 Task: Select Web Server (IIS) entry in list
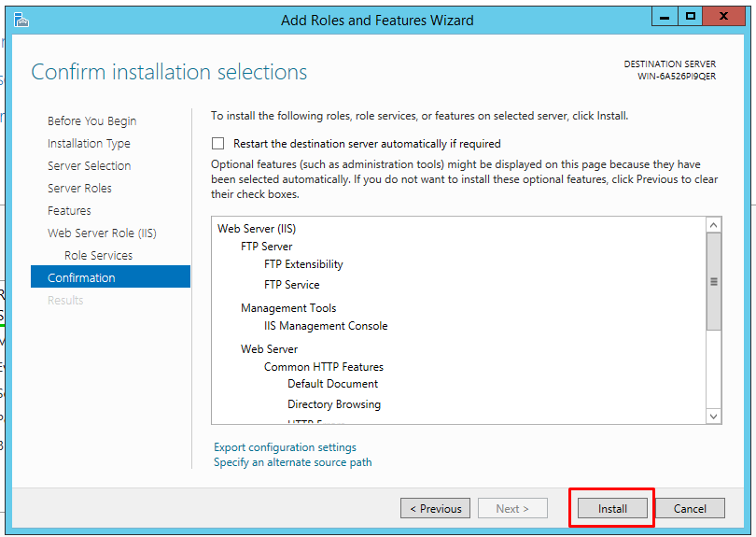click(x=257, y=228)
